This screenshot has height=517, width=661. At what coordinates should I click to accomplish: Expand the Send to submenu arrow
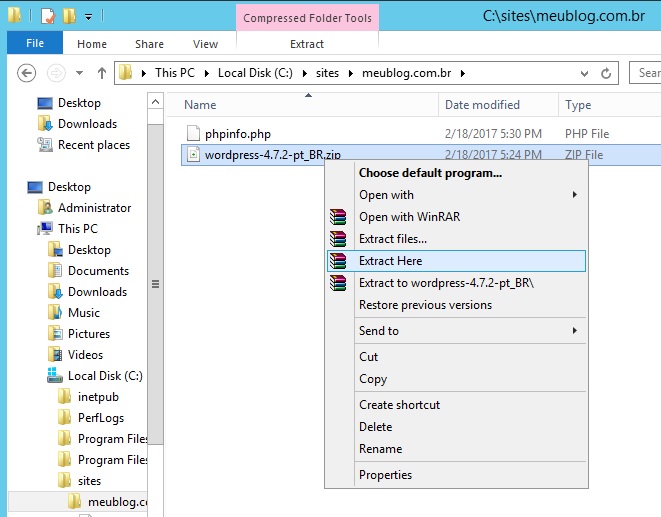575,330
